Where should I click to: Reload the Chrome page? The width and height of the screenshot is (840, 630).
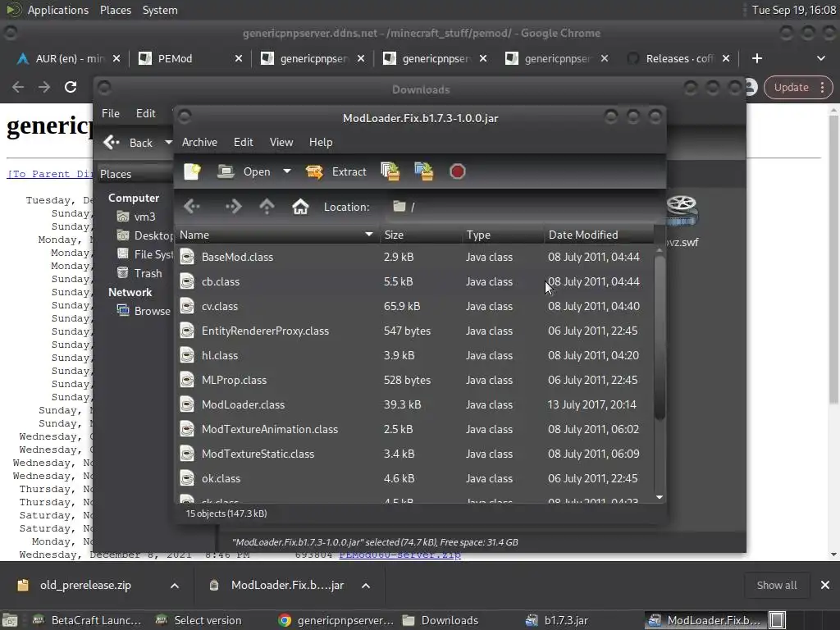[x=71, y=87]
